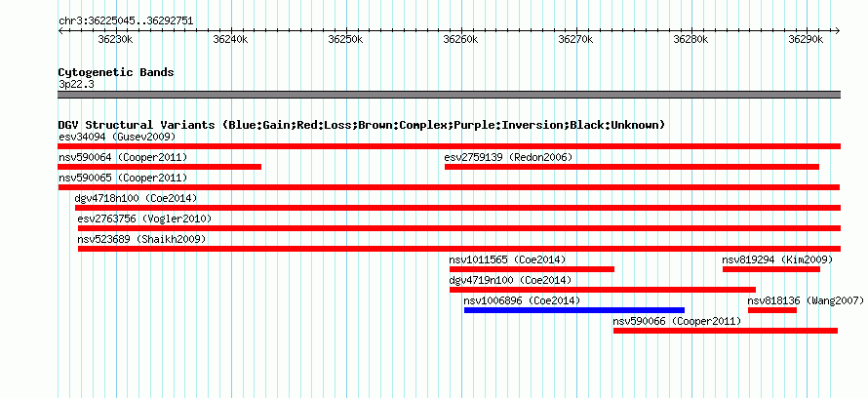
Task: Open the dgv4718n100 (Coe2014) label
Action: [x=136, y=198]
